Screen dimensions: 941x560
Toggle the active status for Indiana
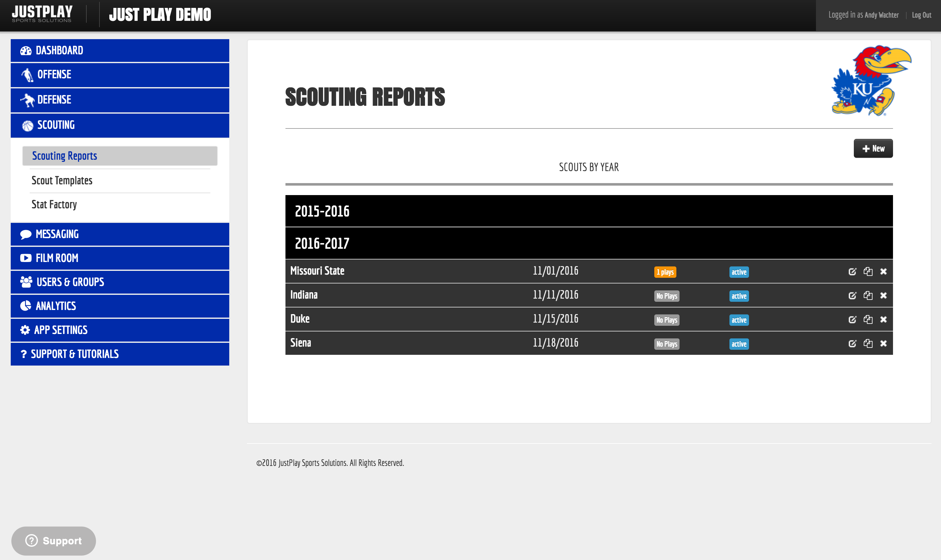point(739,296)
